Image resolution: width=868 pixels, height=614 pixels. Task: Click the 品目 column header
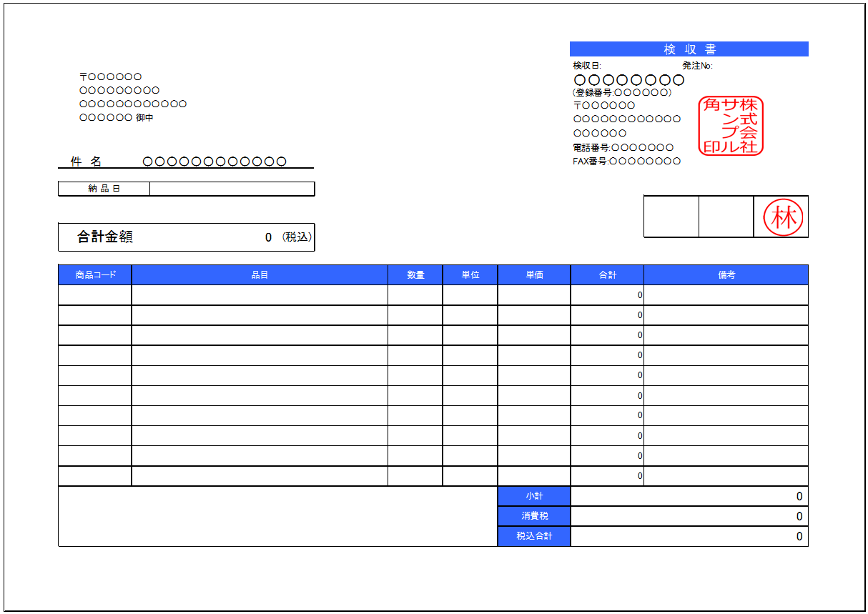[260, 275]
